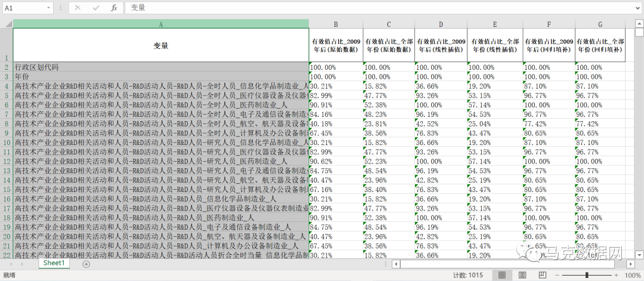The height and width of the screenshot is (281, 644).
Task: Click cell E8 showing 25.04%
Action: tap(495, 123)
